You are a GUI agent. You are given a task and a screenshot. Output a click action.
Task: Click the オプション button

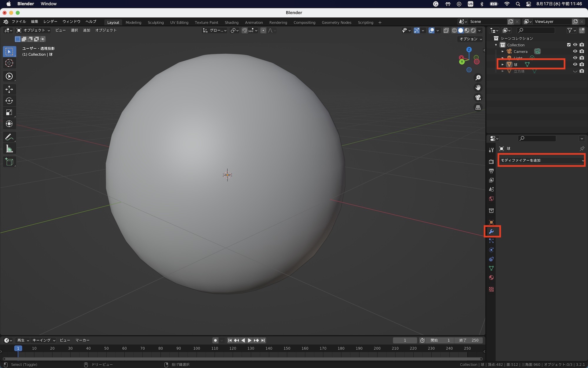tap(471, 39)
